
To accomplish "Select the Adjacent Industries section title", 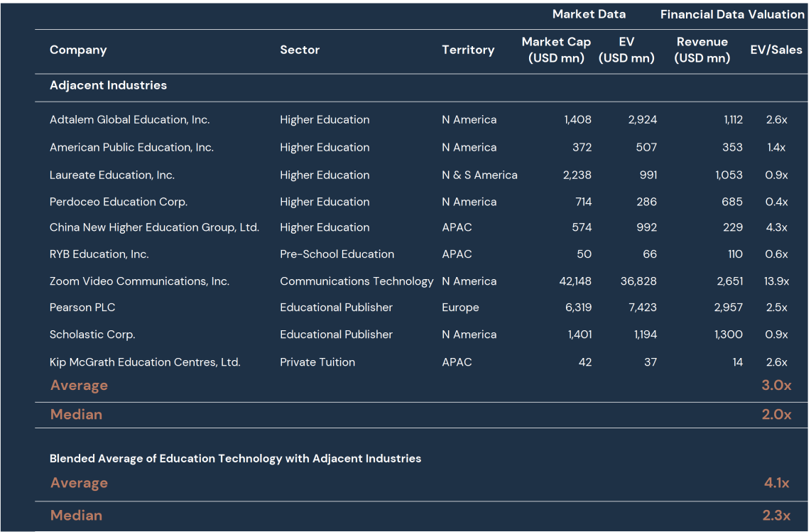I will [108, 85].
